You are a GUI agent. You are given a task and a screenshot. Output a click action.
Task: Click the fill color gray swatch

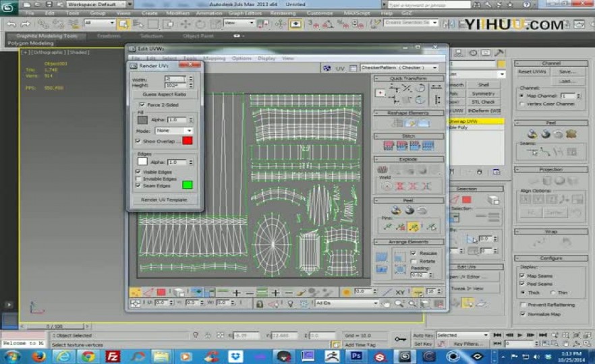[142, 120]
